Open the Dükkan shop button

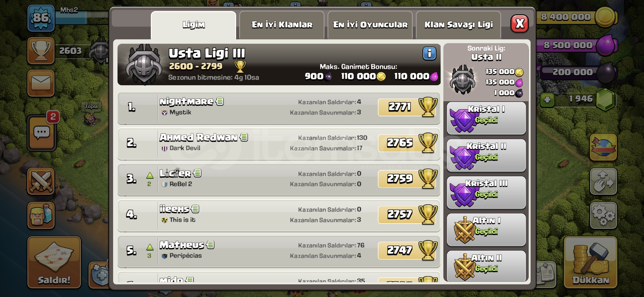click(591, 262)
